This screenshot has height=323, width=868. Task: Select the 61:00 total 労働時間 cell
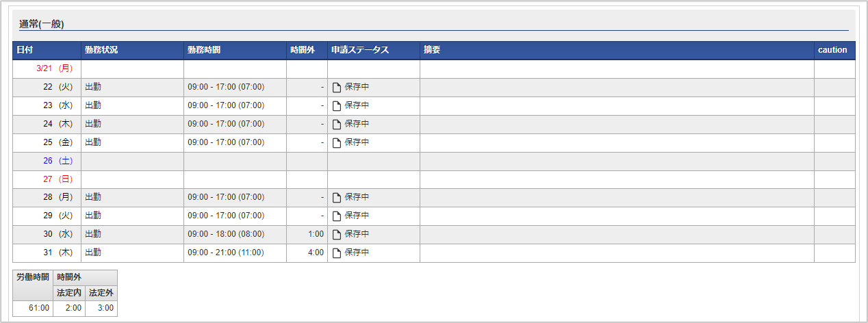[x=32, y=309]
